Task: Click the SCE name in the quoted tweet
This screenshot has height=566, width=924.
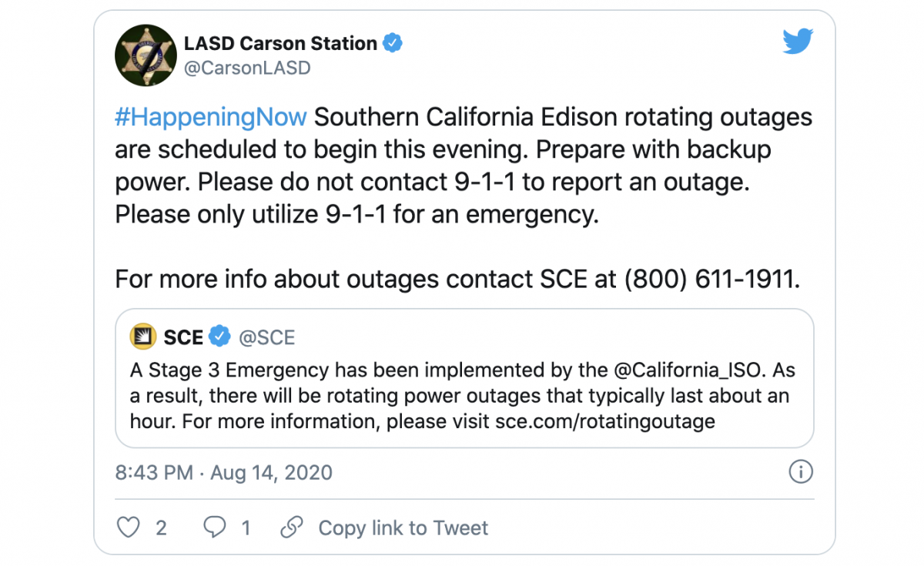Action: (x=183, y=337)
